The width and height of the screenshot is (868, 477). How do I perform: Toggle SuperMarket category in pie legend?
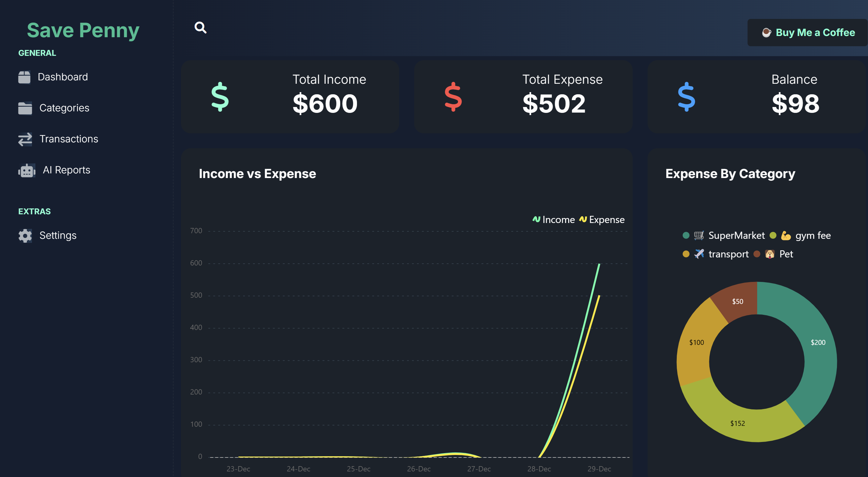pyautogui.click(x=723, y=235)
